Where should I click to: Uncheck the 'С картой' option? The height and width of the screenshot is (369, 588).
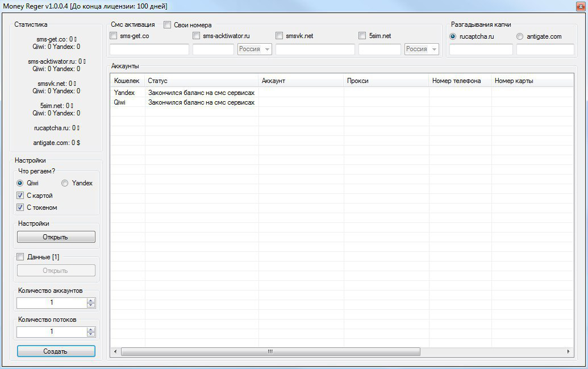pos(20,196)
